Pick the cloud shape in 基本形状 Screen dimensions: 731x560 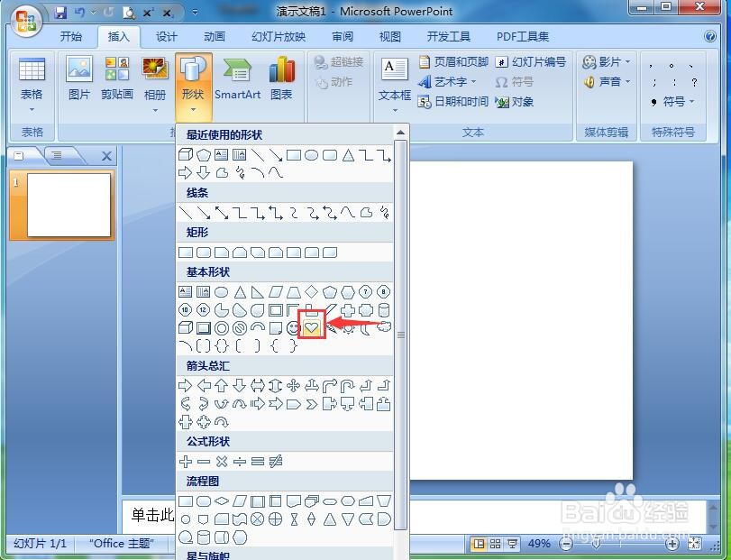[x=384, y=326]
